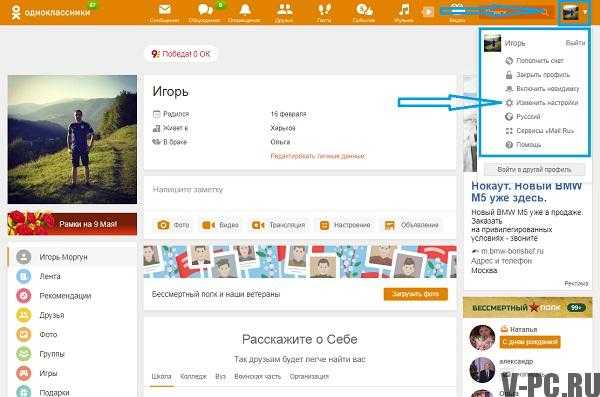Choose Русский language entry
Image resolution: width=600 pixels, height=397 pixels.
coord(528,116)
